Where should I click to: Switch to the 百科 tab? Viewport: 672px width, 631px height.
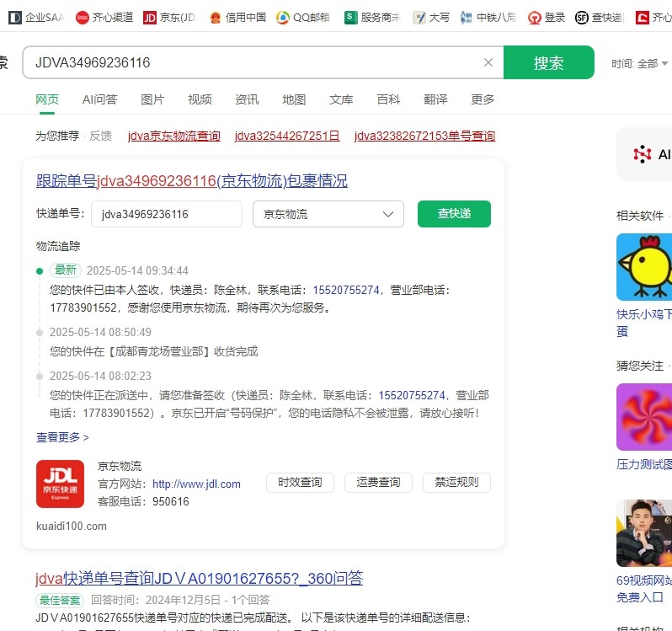click(x=388, y=99)
